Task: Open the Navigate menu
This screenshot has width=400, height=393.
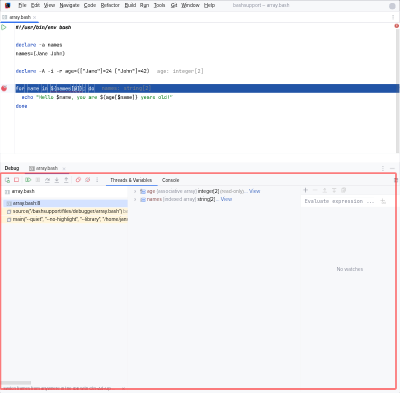Action: click(x=69, y=5)
